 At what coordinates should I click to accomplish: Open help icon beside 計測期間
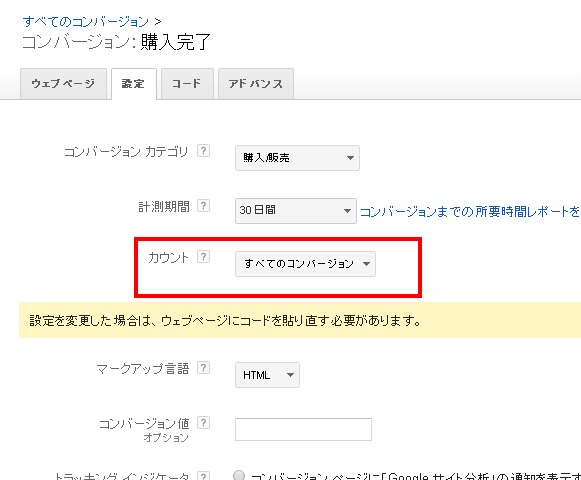pyautogui.click(x=203, y=205)
